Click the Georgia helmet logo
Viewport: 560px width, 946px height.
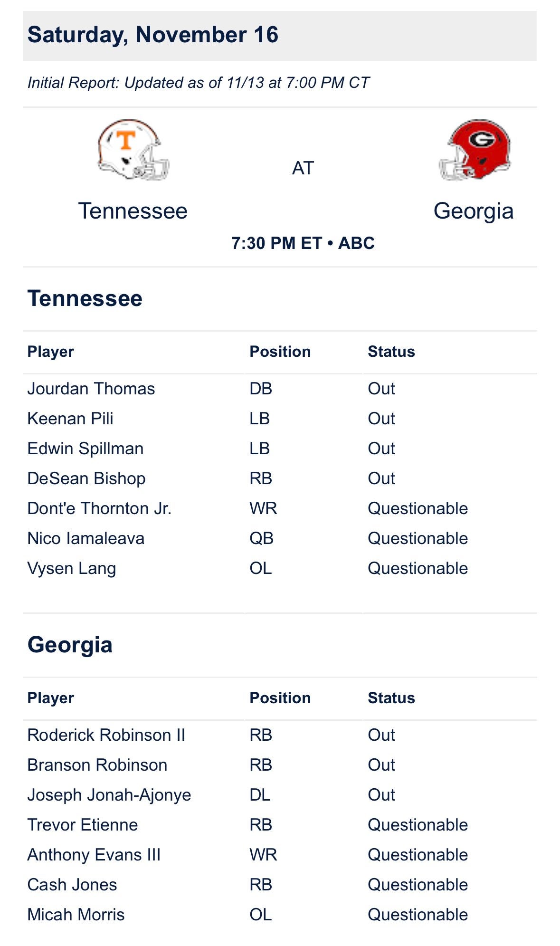click(474, 149)
